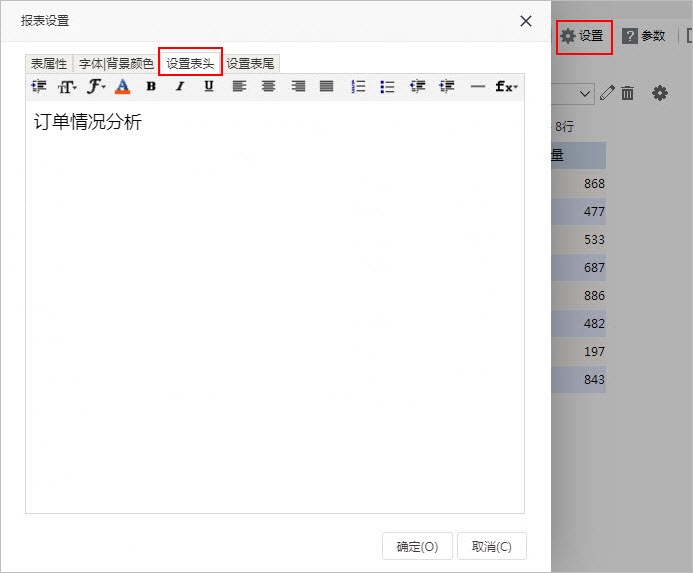Insert a horizontal line
The height and width of the screenshot is (573, 693).
[478, 86]
